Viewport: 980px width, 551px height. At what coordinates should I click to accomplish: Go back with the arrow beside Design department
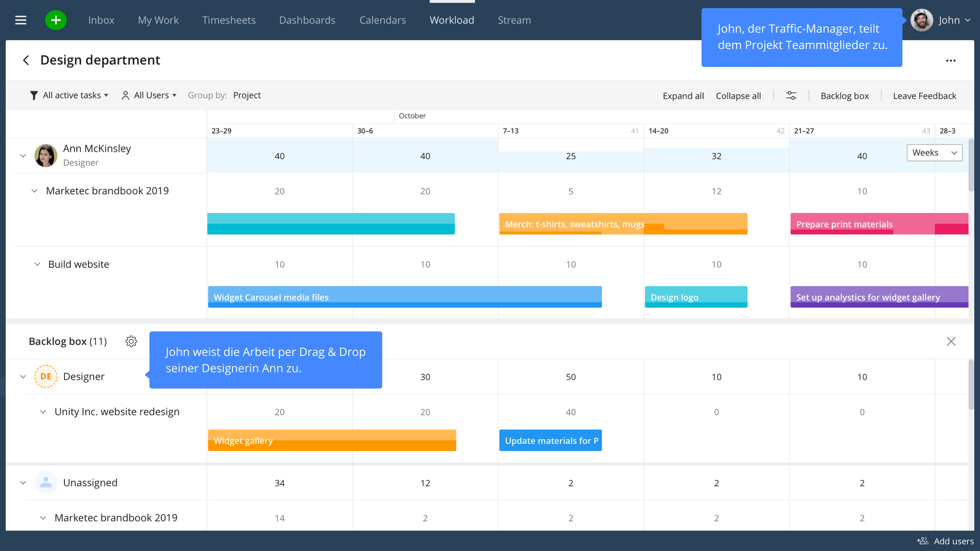pos(26,60)
